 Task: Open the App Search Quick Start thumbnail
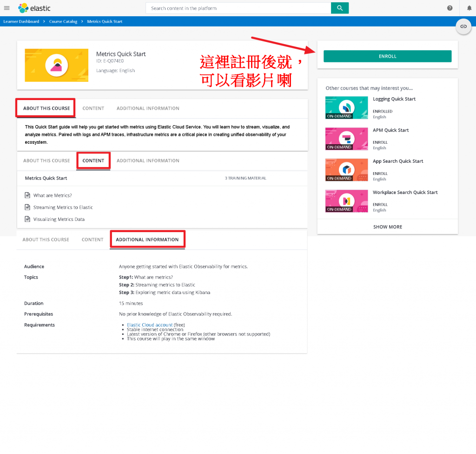pos(346,170)
